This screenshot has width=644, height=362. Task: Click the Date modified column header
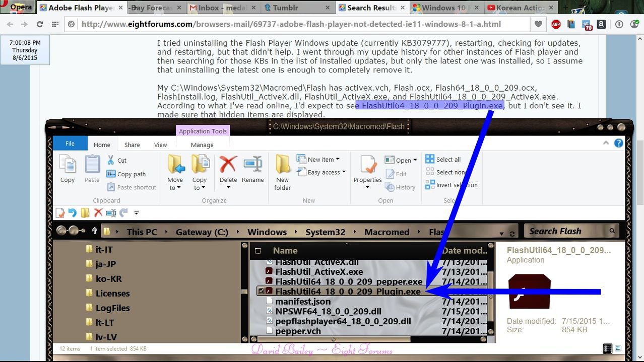pyautogui.click(x=465, y=251)
